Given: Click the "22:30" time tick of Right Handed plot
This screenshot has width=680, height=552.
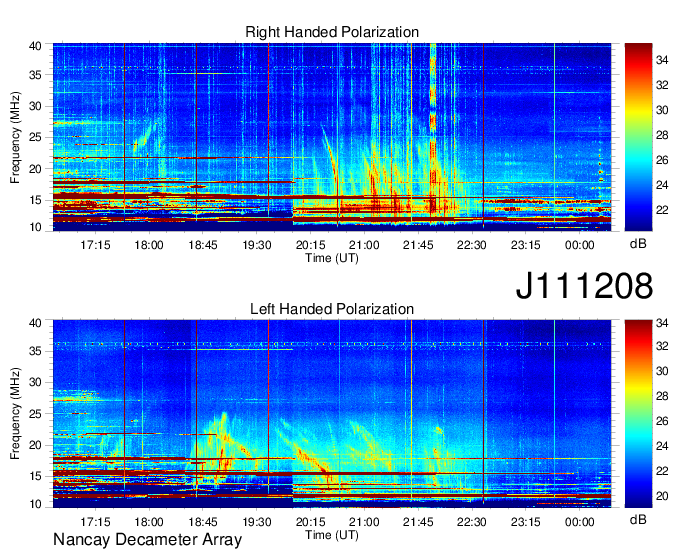Looking at the screenshot, I should pyautogui.click(x=472, y=245).
